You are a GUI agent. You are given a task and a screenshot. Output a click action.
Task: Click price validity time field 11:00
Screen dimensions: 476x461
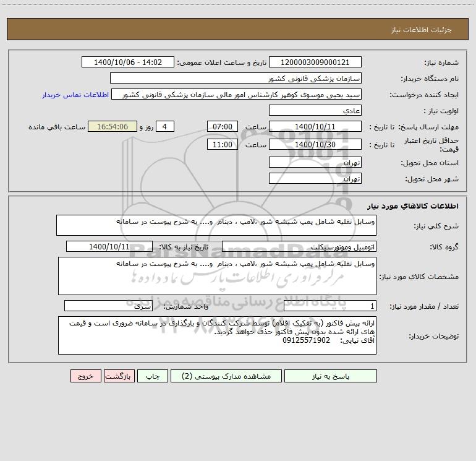(x=222, y=144)
